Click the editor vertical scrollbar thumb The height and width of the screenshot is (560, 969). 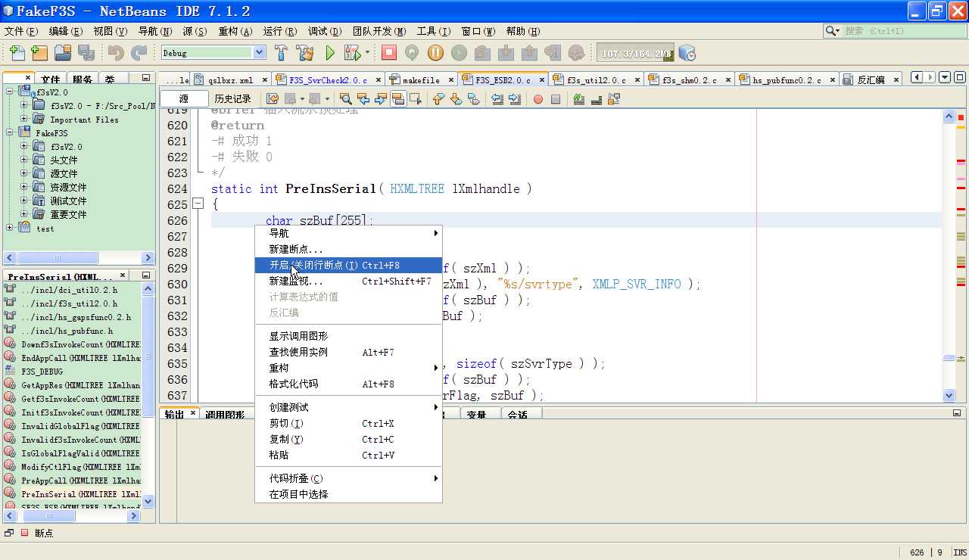pyautogui.click(x=949, y=358)
